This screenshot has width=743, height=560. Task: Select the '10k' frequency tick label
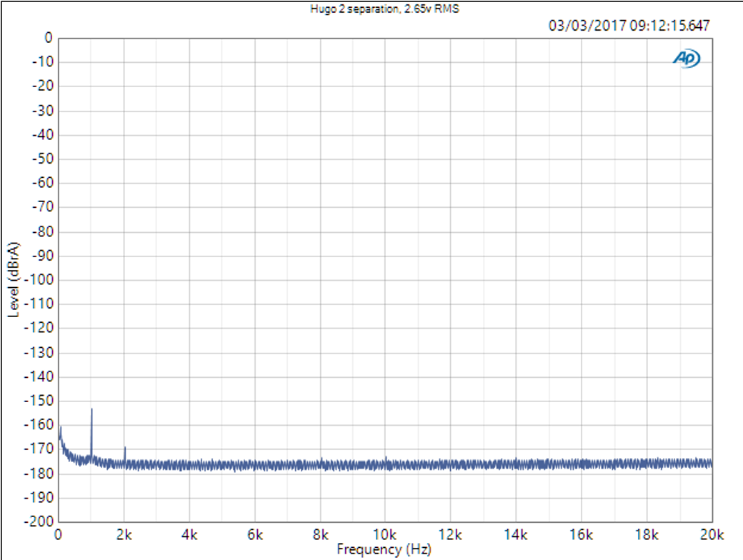[385, 535]
